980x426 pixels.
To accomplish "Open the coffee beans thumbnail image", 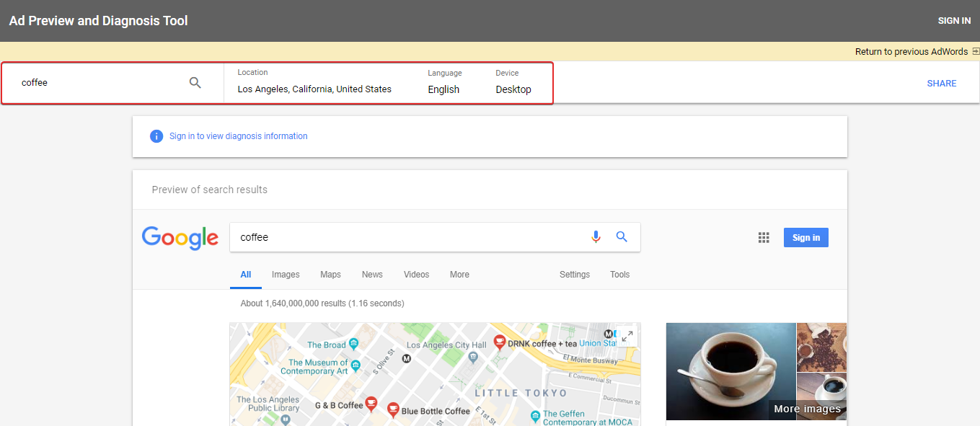I will click(821, 347).
